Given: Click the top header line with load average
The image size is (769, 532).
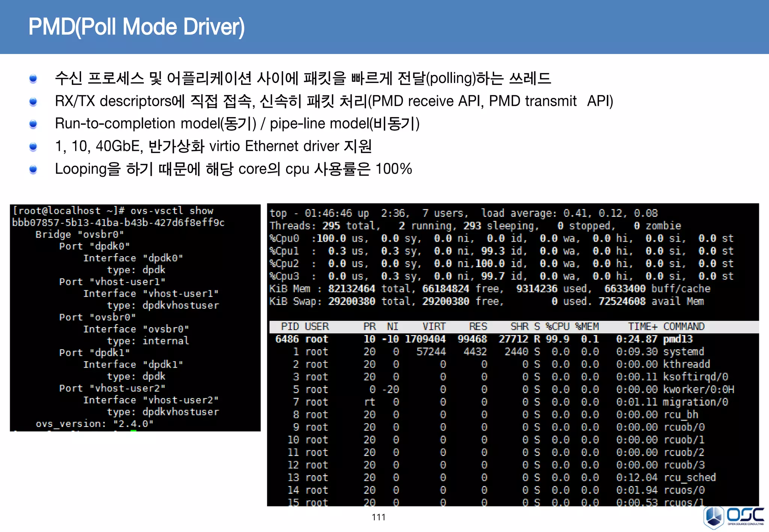Looking at the screenshot, I should coord(464,213).
